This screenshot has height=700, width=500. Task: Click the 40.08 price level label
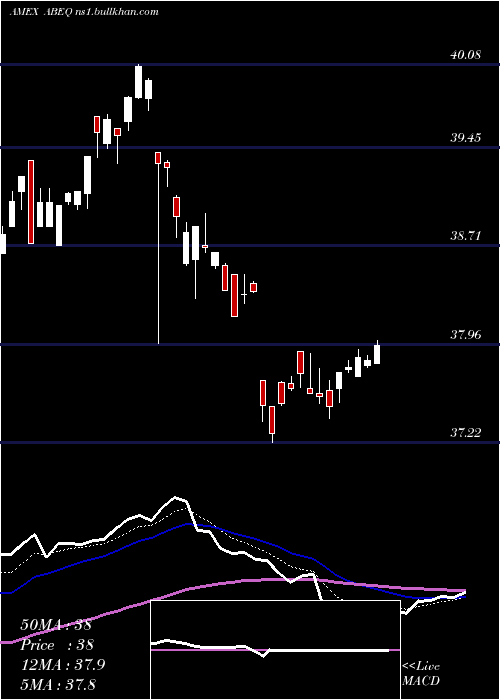[466, 55]
